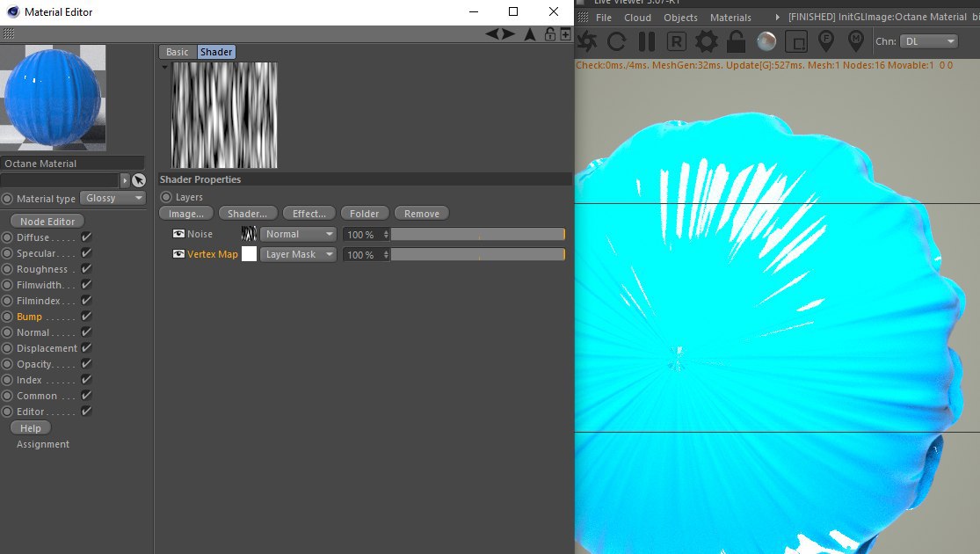
Task: Select the Layers radio button
Action: click(165, 197)
